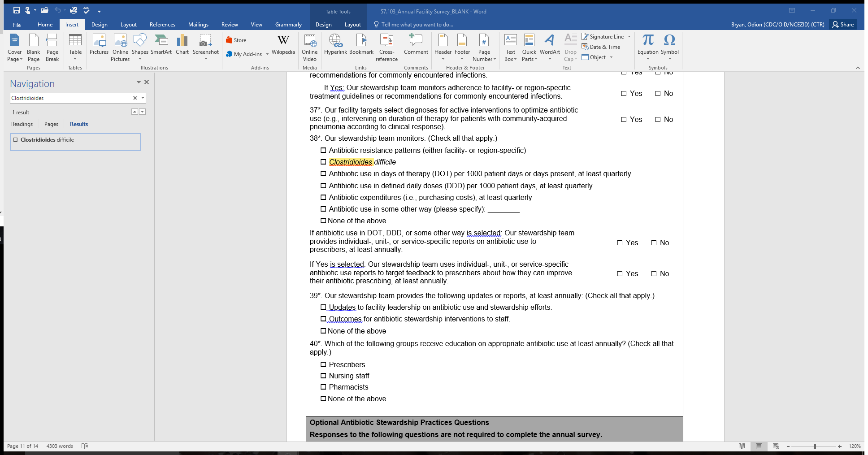
Task: Open the Wikipedia add-in
Action: tap(283, 45)
